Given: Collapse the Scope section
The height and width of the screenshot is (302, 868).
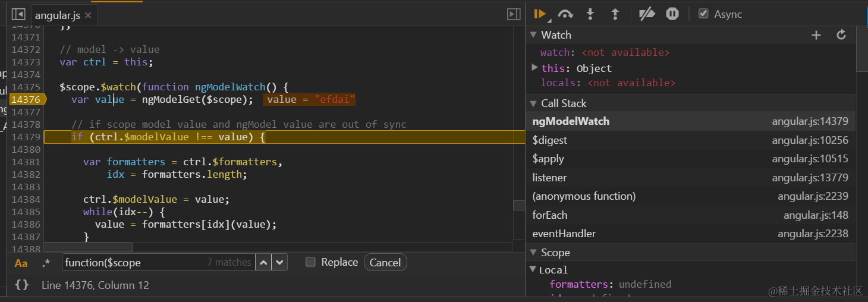Looking at the screenshot, I should (x=533, y=253).
